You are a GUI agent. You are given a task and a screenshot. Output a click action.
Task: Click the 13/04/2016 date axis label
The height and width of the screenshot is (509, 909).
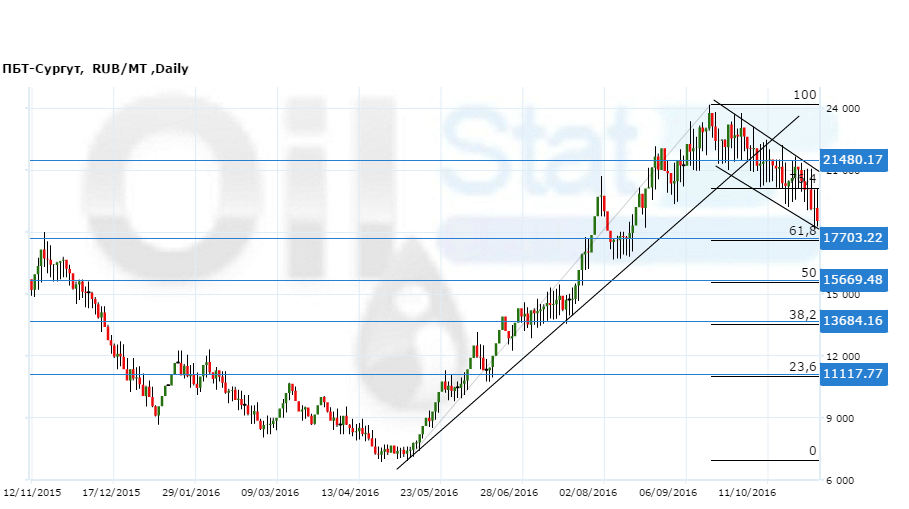(350, 492)
